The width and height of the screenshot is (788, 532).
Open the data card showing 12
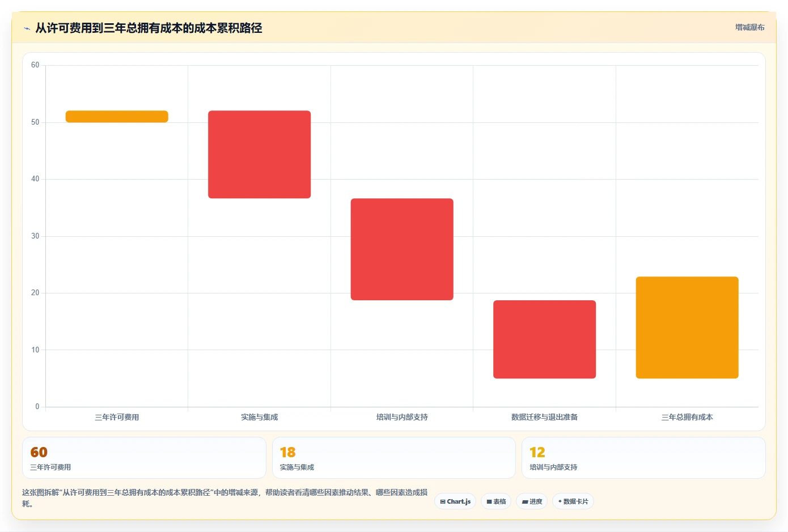point(643,458)
